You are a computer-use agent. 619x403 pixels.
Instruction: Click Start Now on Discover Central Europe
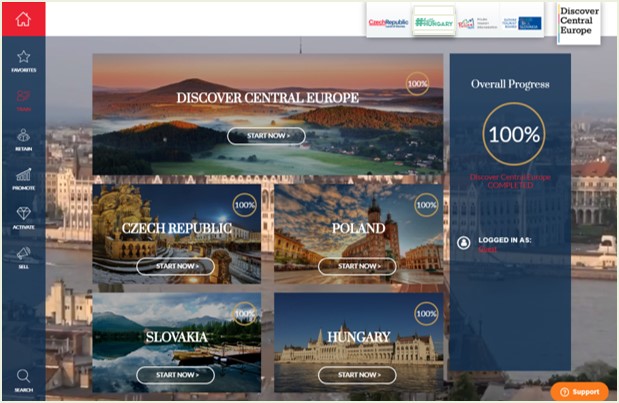[266, 135]
